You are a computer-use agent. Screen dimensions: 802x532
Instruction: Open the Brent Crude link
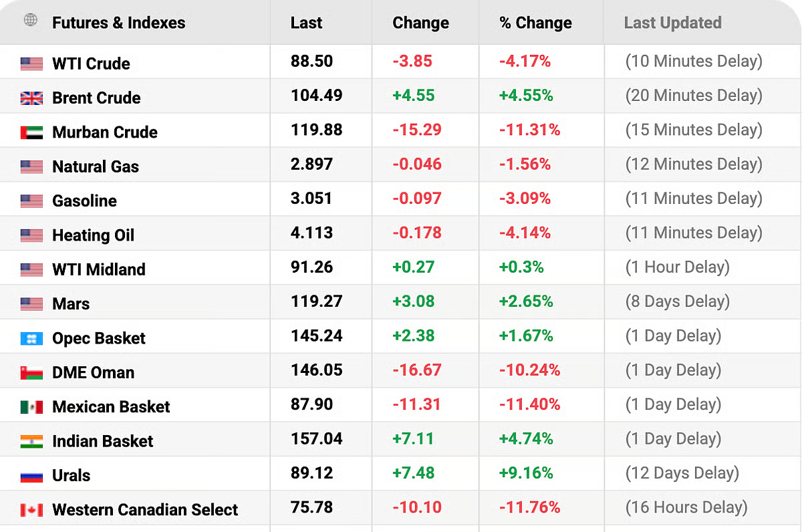pos(96,98)
